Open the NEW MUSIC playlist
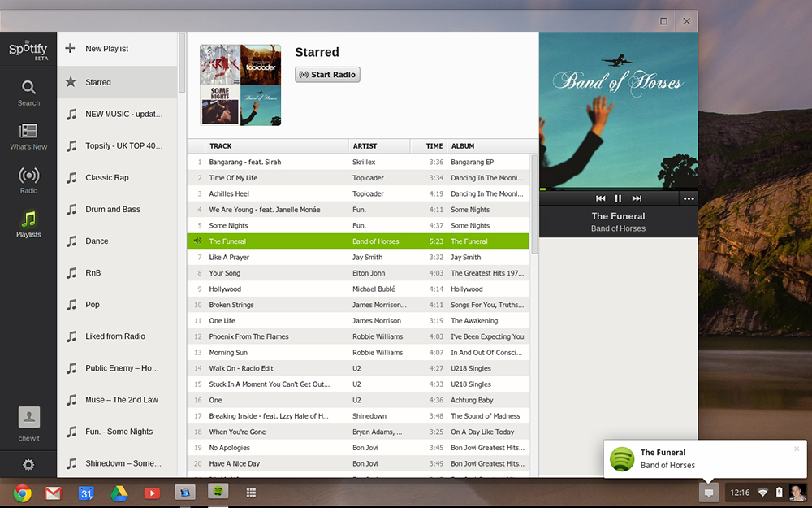812x508 pixels. pos(118,114)
